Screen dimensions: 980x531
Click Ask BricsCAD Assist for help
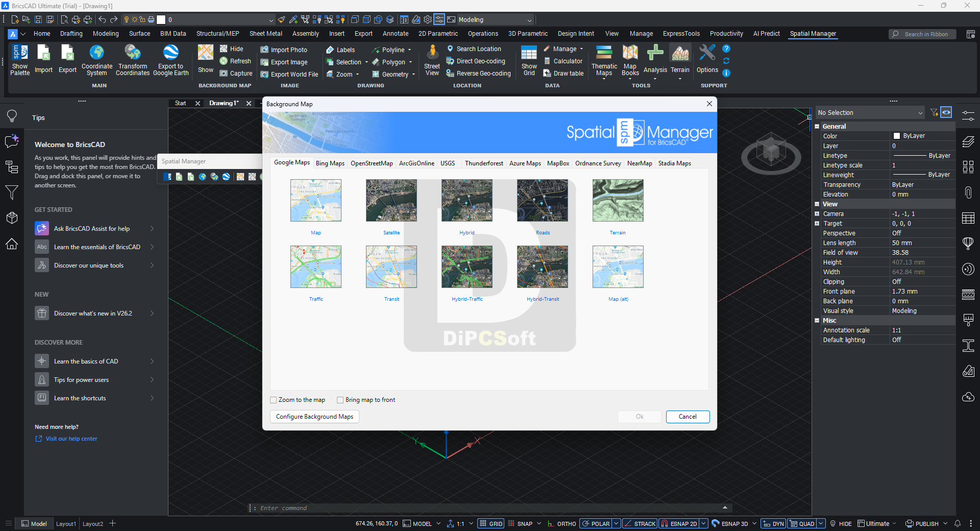coord(95,228)
